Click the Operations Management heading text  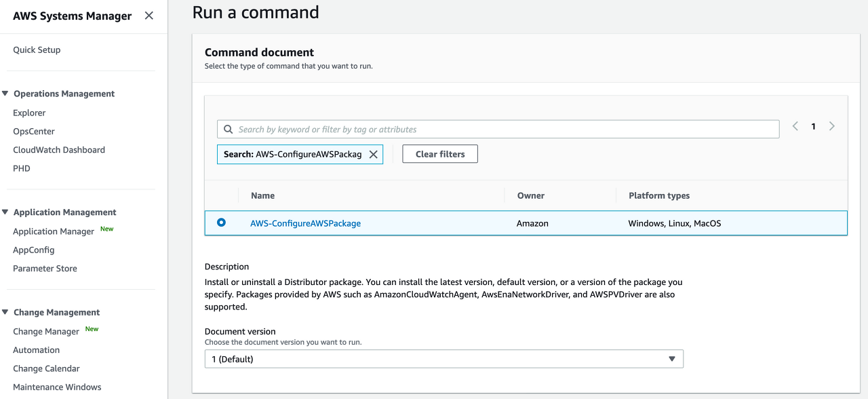(64, 94)
